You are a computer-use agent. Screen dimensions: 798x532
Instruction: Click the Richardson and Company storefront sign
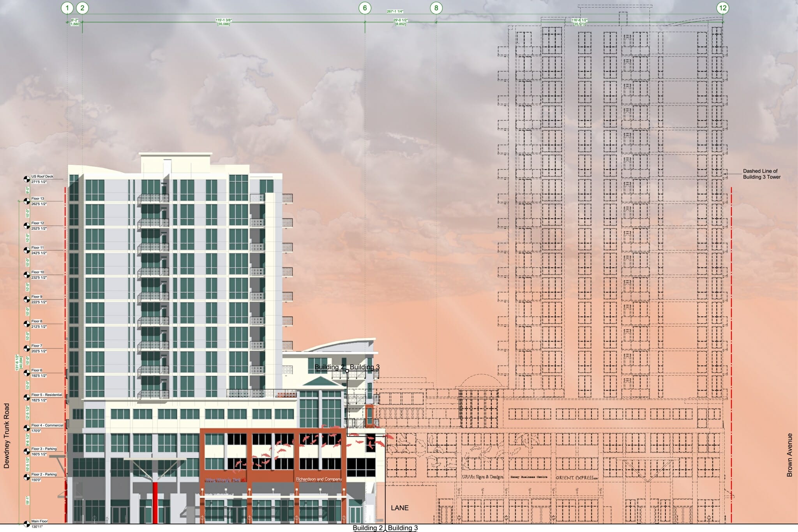319,479
